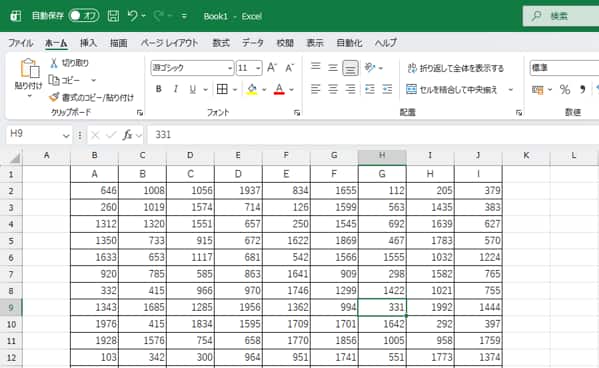The image size is (599, 368).
Task: Click the Comma Style icon
Action: tap(582, 90)
